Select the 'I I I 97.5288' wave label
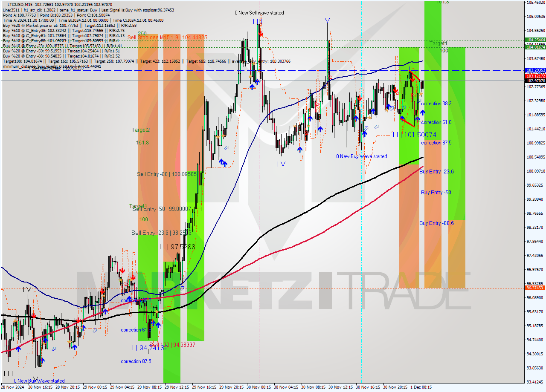This screenshot has width=546, height=392. click(177, 247)
